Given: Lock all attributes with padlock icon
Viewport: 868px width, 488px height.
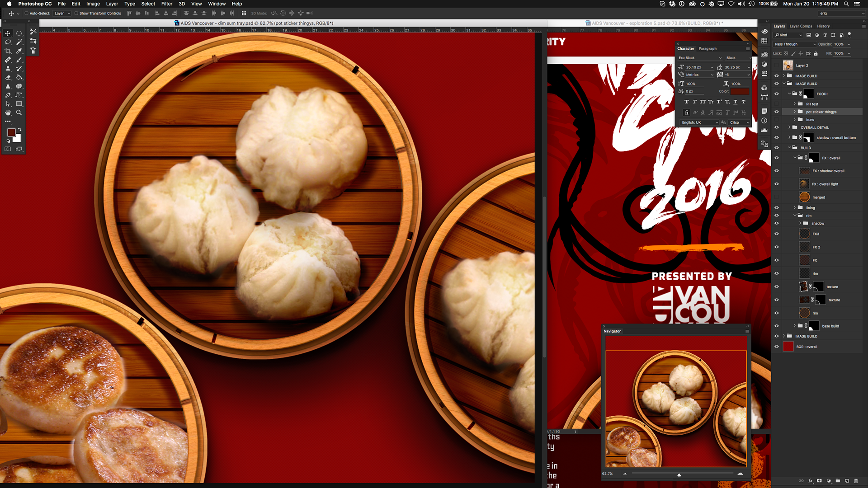Looking at the screenshot, I should point(816,53).
